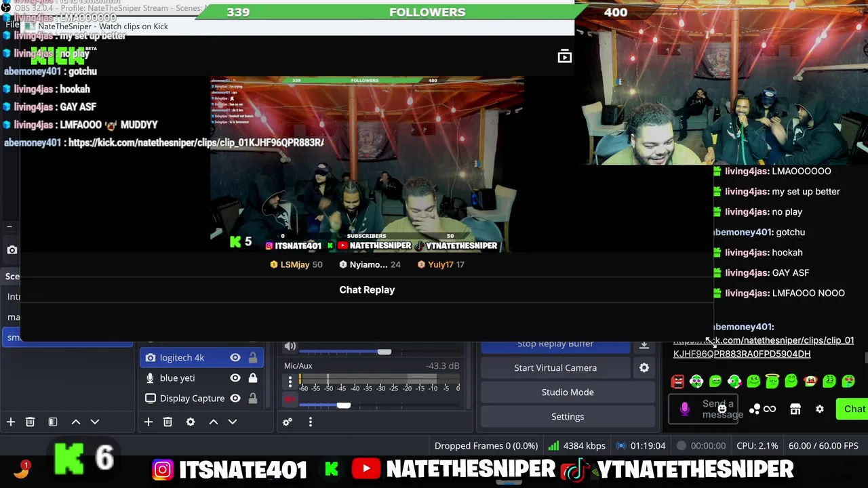Move the selected scene up with the Scenes panel arrow
The height and width of the screenshot is (488, 868).
76,422
